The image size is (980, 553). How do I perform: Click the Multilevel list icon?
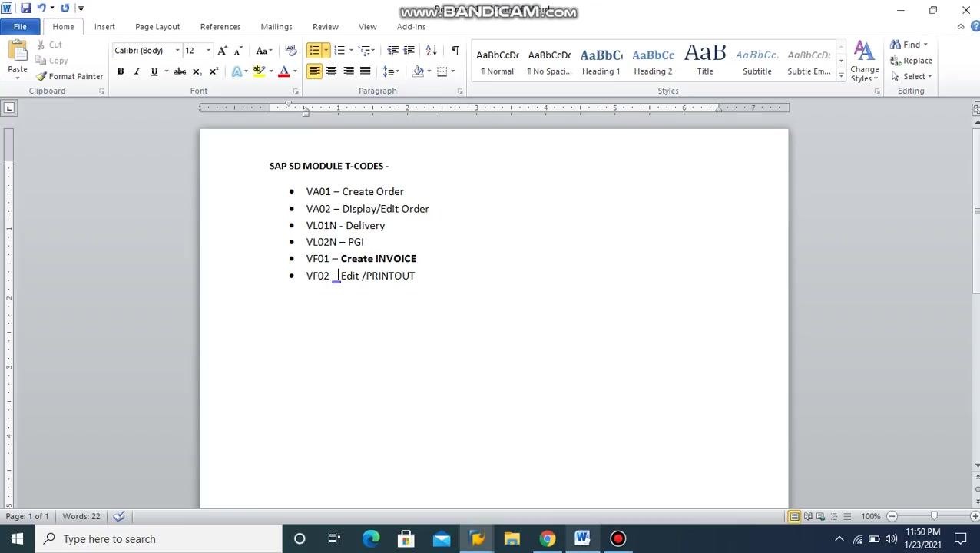point(365,51)
